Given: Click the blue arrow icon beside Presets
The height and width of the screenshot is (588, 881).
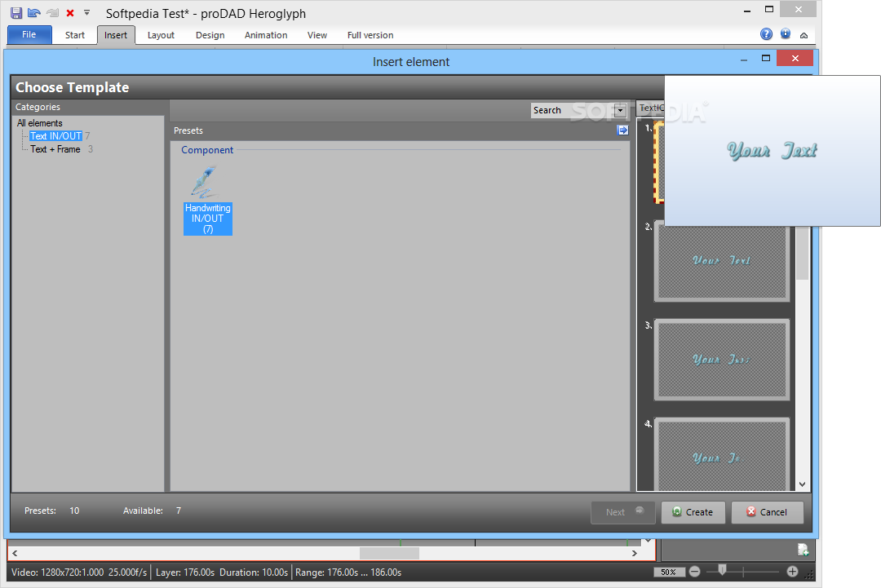Looking at the screenshot, I should pos(622,130).
